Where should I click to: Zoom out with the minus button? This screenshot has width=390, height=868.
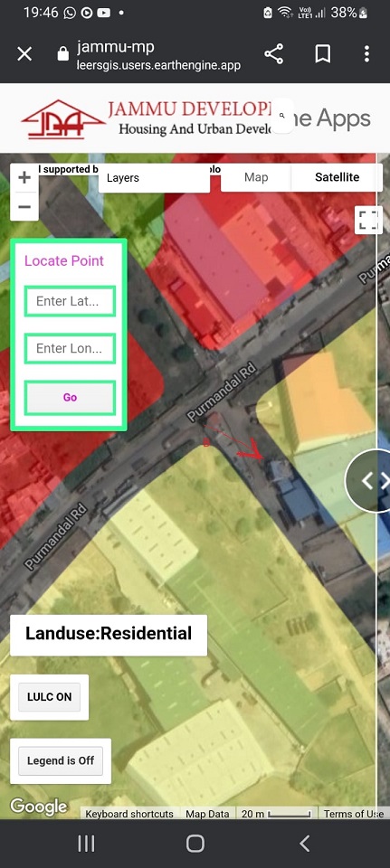point(24,206)
